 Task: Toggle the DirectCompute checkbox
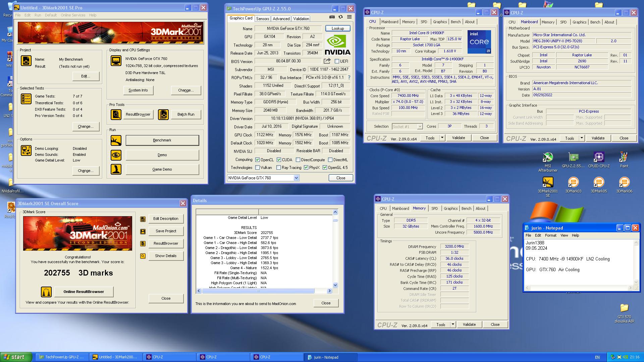(x=298, y=160)
